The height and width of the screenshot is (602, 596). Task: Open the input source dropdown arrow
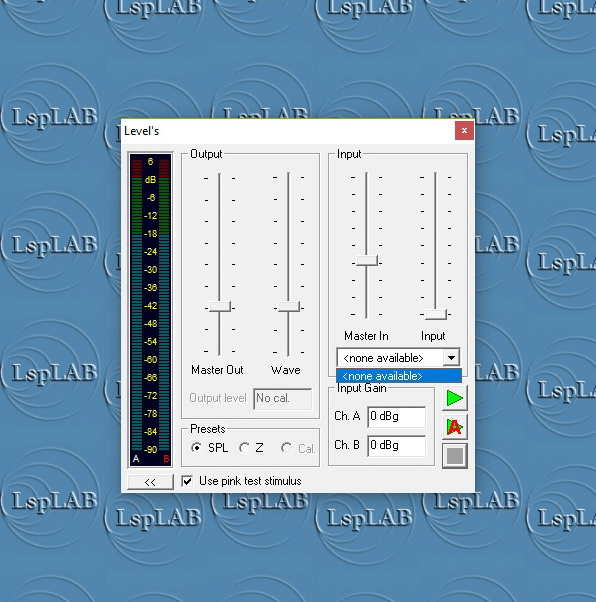tap(451, 358)
